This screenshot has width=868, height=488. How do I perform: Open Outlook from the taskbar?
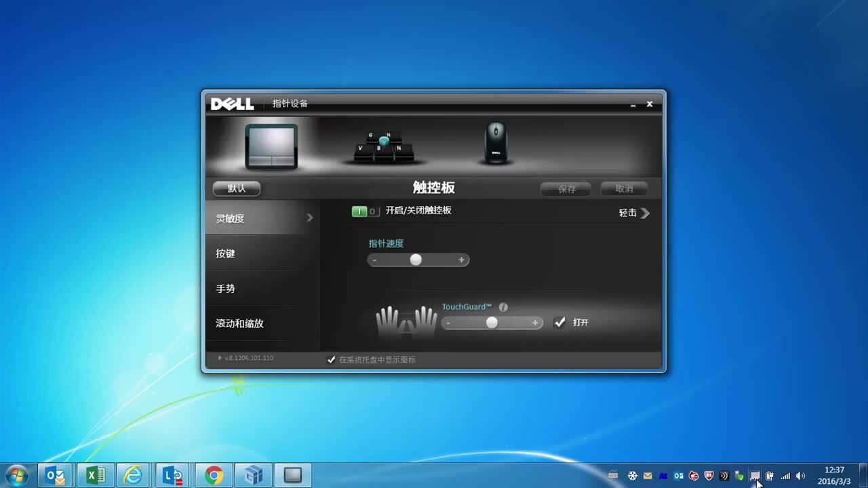click(x=55, y=476)
